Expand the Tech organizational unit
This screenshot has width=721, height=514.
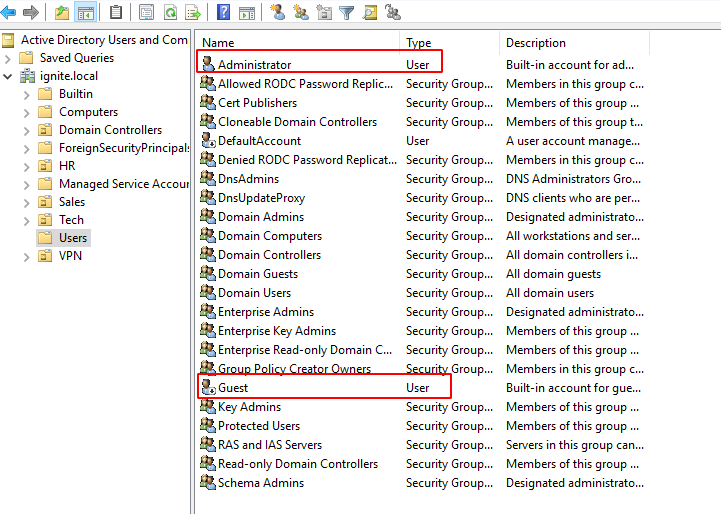coord(27,221)
